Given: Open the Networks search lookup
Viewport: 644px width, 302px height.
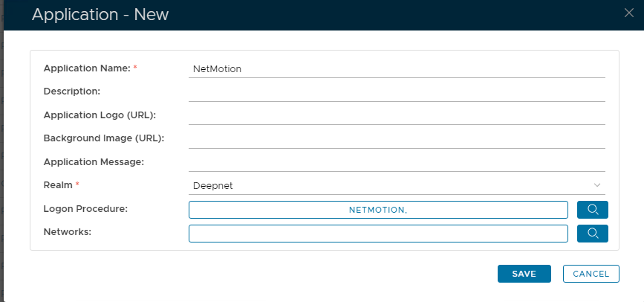Looking at the screenshot, I should click(592, 234).
